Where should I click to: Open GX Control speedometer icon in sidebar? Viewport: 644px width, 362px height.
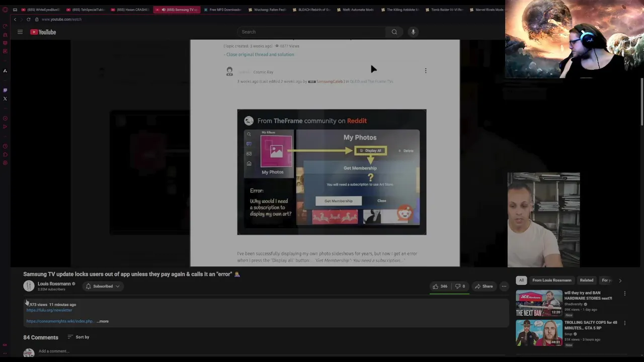coord(5,26)
